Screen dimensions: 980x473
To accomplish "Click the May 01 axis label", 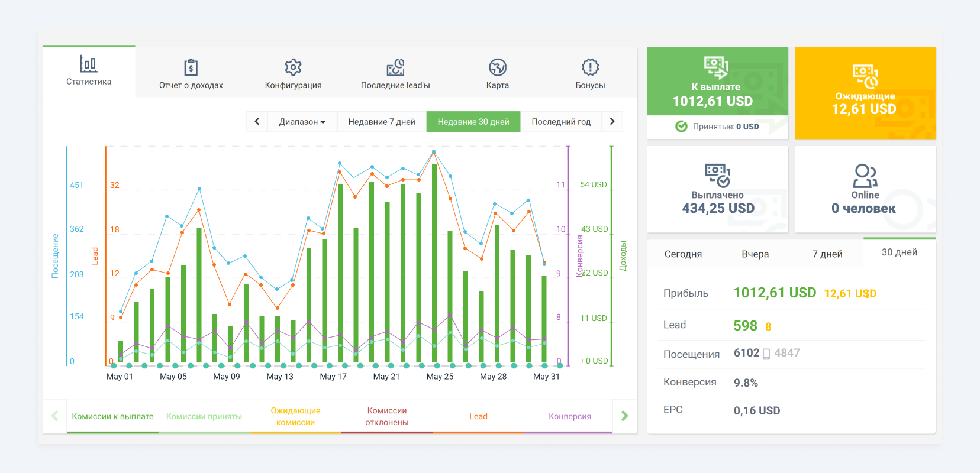I will click(120, 376).
